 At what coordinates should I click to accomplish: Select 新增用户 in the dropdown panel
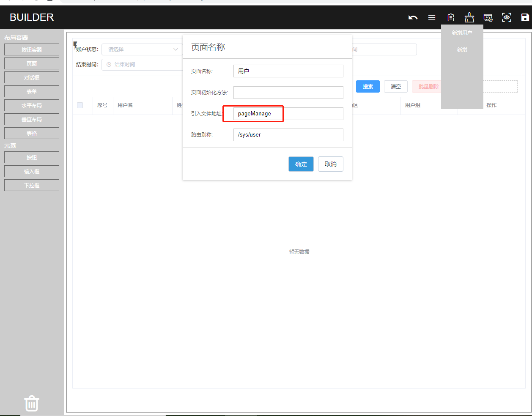(462, 33)
